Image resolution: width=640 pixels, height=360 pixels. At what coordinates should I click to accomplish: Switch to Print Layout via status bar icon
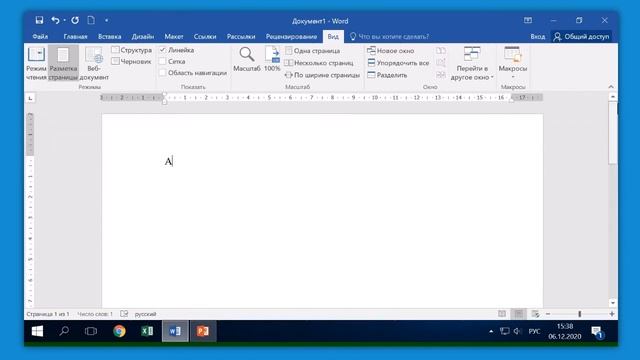point(518,314)
